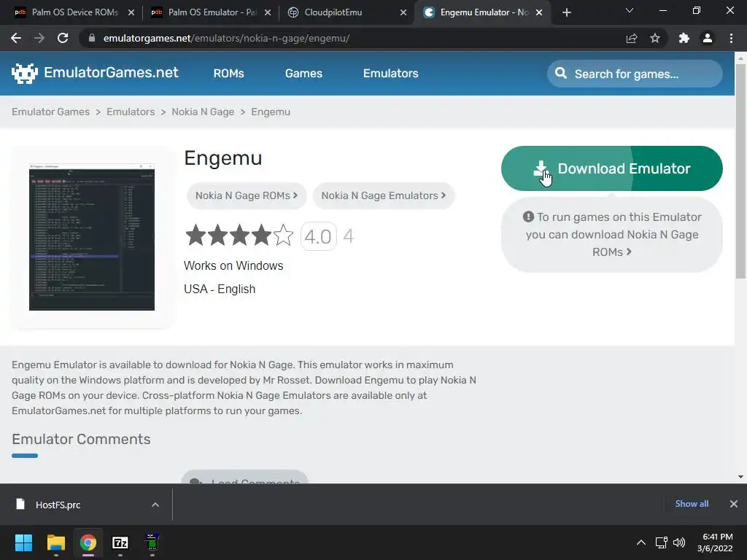Click the Emulator Comments heading
The height and width of the screenshot is (560, 747).
pyautogui.click(x=81, y=439)
